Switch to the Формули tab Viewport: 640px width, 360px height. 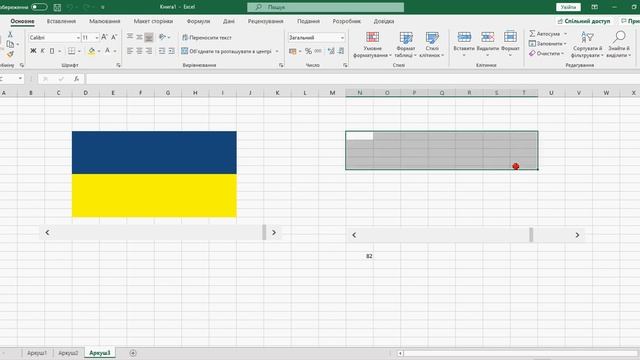pos(198,21)
